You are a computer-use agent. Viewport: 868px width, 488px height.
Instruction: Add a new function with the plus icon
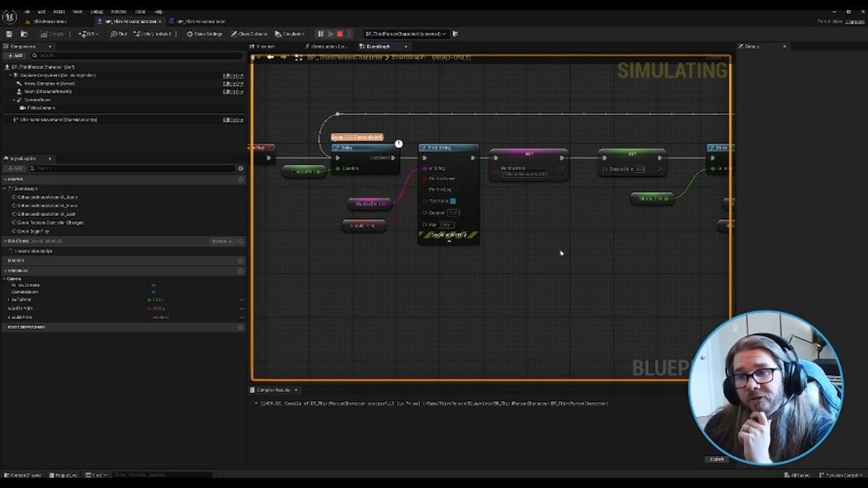point(240,241)
